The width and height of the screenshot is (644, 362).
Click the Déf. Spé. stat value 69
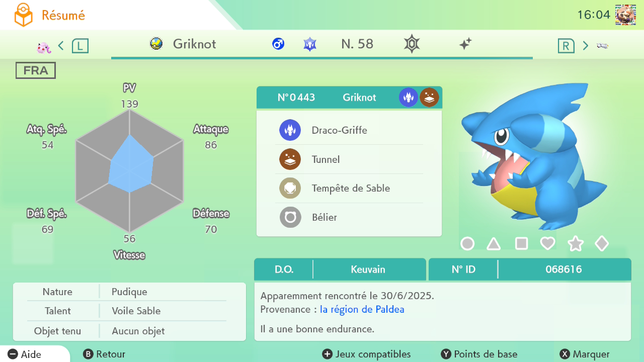tap(47, 229)
